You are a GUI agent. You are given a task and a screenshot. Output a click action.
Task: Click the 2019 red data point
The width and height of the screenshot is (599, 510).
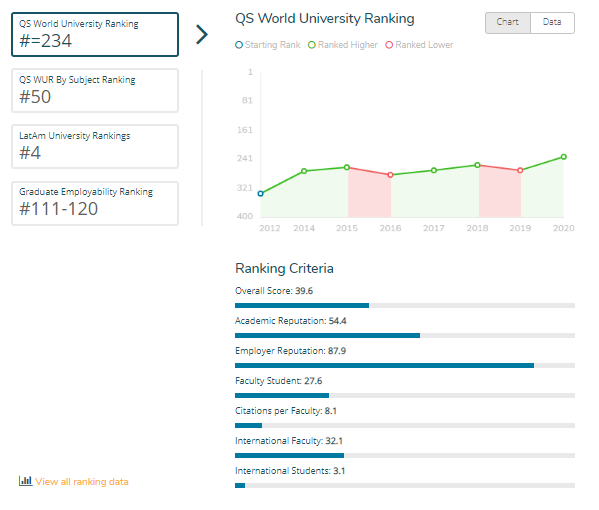[520, 170]
